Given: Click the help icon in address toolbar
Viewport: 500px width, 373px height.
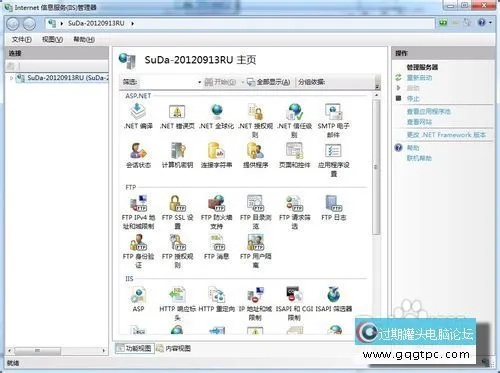Looking at the screenshot, I should coord(481,23).
